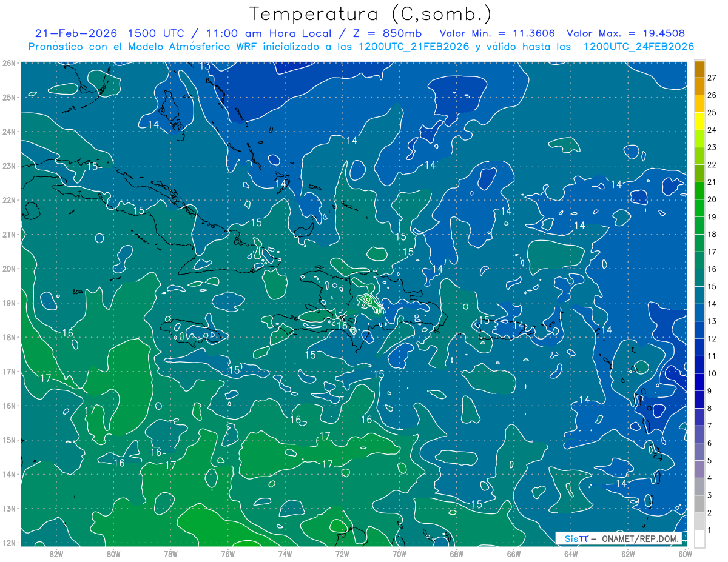Click the 19N latitude label
Screen dimensions: 728x562
point(8,303)
